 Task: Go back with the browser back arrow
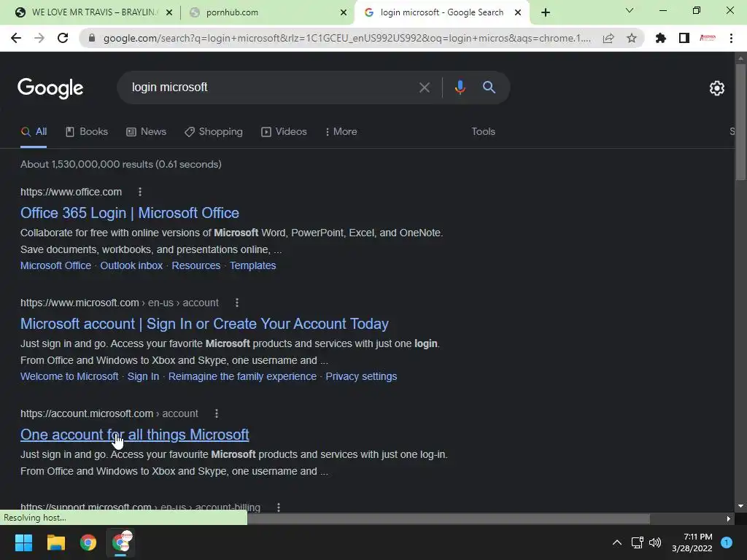click(x=16, y=38)
